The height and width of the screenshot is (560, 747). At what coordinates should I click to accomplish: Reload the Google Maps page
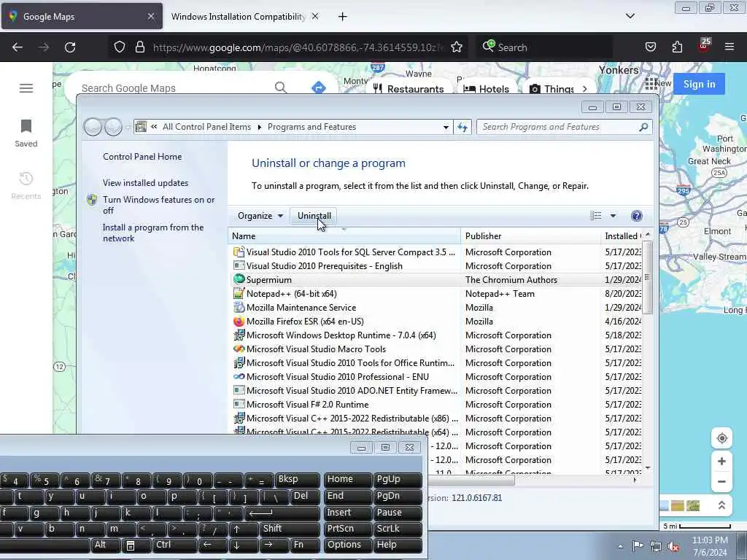click(x=70, y=47)
